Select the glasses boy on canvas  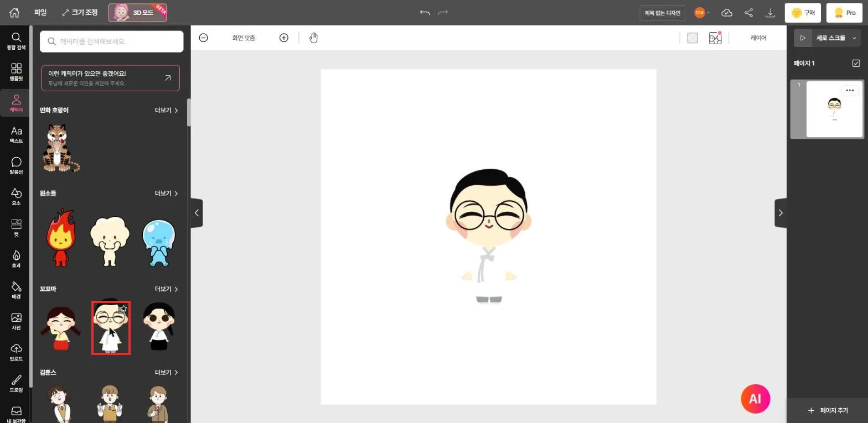(x=489, y=236)
